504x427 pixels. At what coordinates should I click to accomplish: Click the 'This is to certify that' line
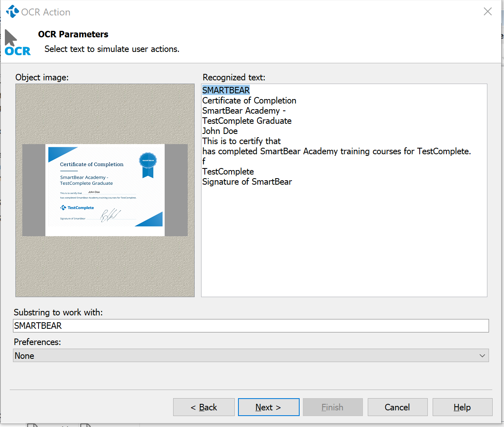(241, 141)
